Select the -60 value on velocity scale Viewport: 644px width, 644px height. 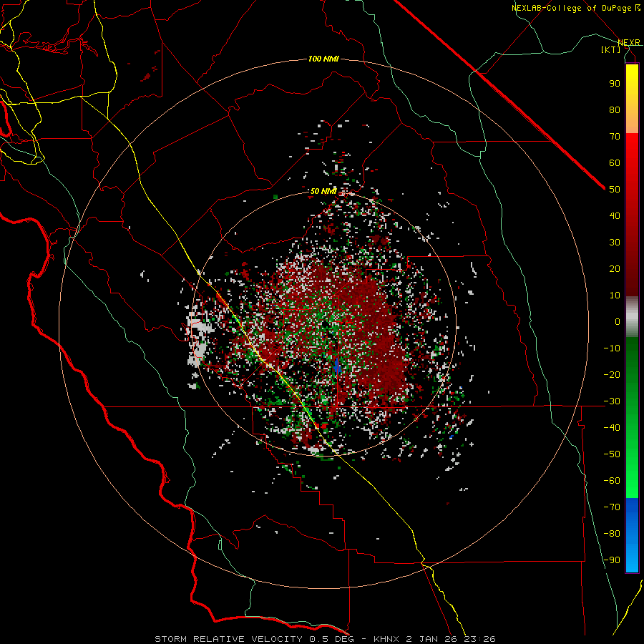tap(612, 481)
